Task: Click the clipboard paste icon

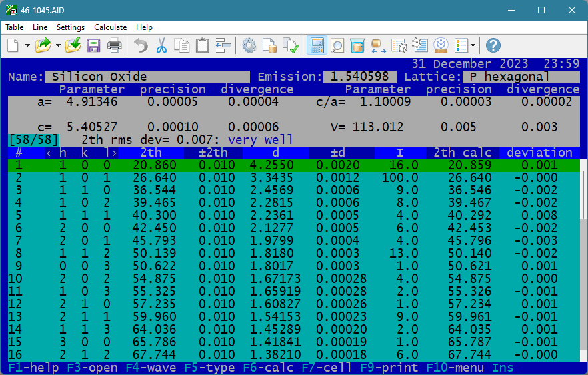Action: (x=203, y=46)
